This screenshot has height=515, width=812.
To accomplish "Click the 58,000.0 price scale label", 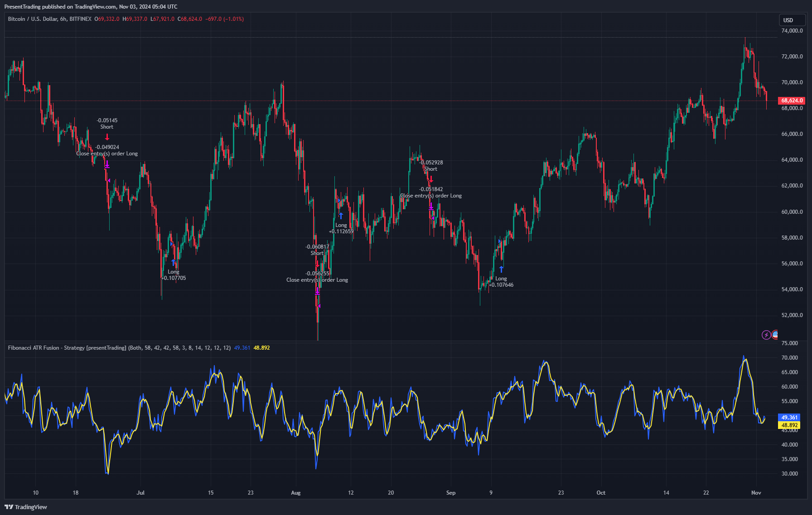I will (x=792, y=238).
